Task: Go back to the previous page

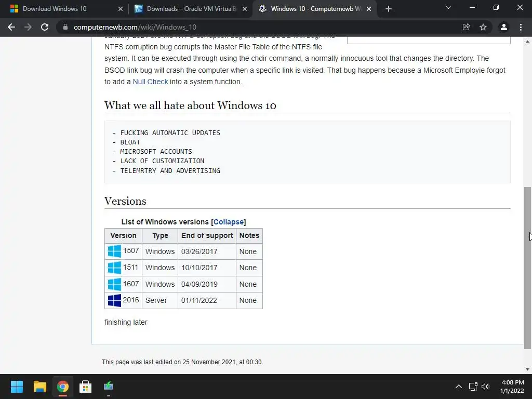Action: coord(11,27)
